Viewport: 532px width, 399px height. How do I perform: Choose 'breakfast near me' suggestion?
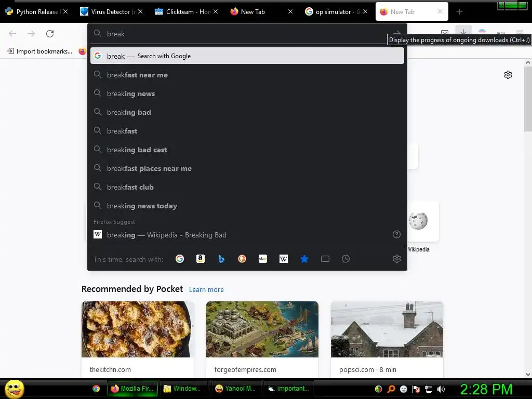point(247,75)
